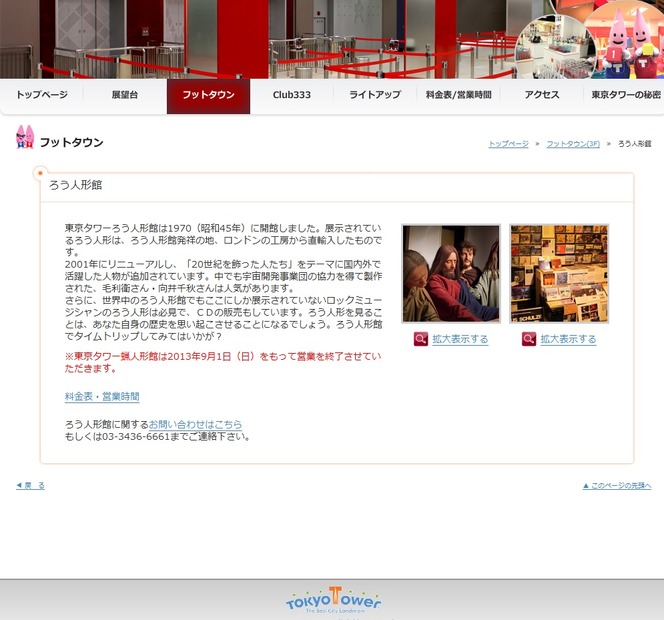
Task: Open the CD shop photo thumbnail
Action: coord(559,274)
